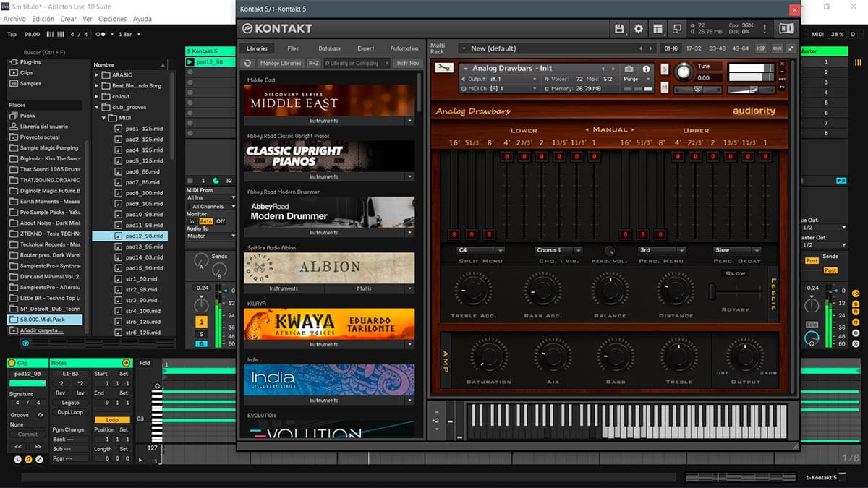Open snapshot camera view in instrument header
The height and width of the screenshot is (488, 868).
click(x=629, y=69)
